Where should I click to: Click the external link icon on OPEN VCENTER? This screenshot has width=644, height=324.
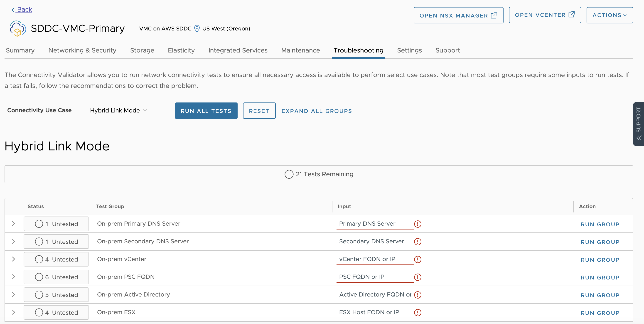pyautogui.click(x=572, y=15)
